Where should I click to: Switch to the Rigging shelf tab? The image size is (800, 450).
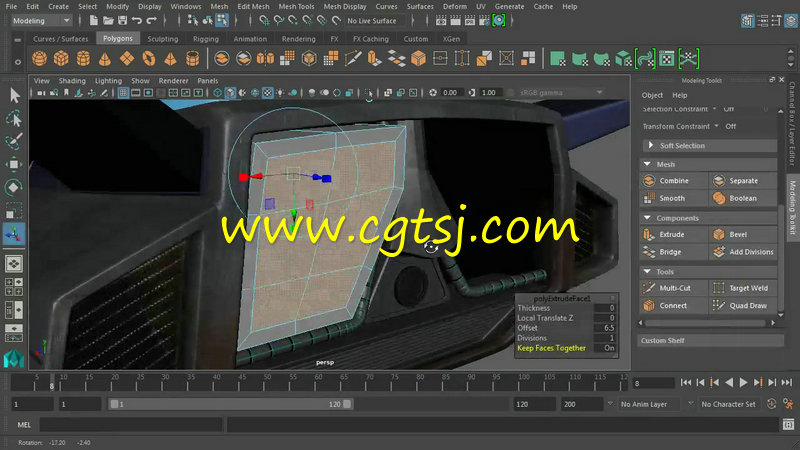(206, 39)
